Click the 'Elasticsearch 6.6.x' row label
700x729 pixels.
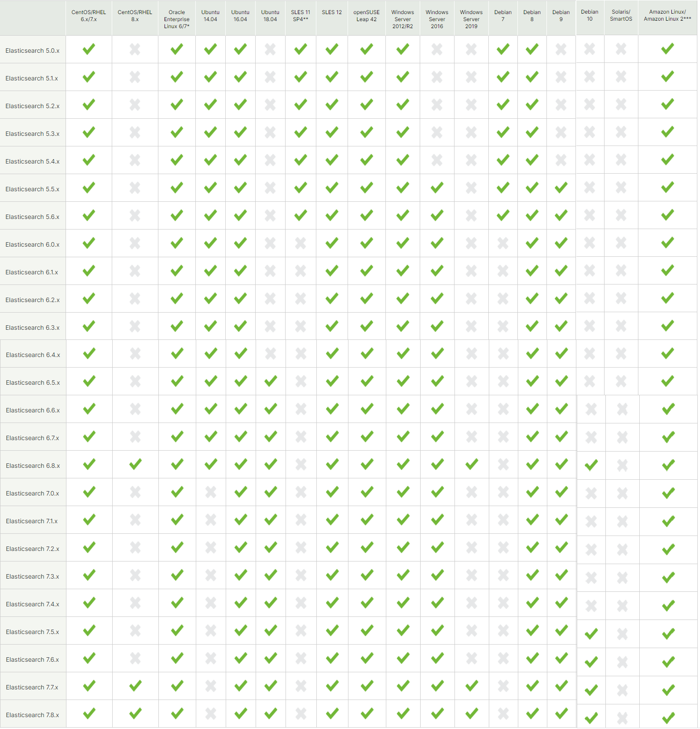click(x=33, y=410)
